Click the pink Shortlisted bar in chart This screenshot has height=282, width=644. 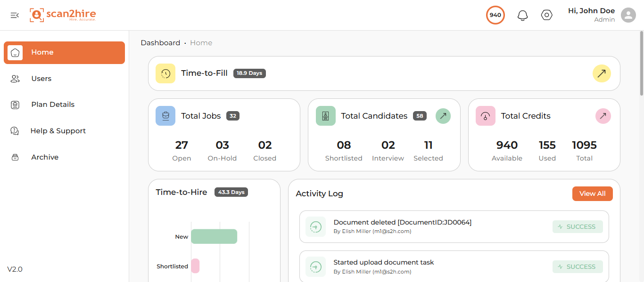195,266
